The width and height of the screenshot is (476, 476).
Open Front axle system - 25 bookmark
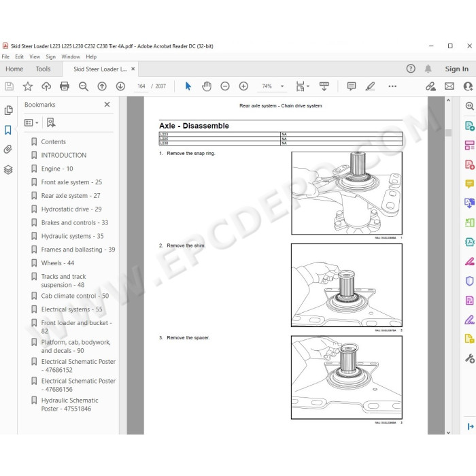pos(71,182)
